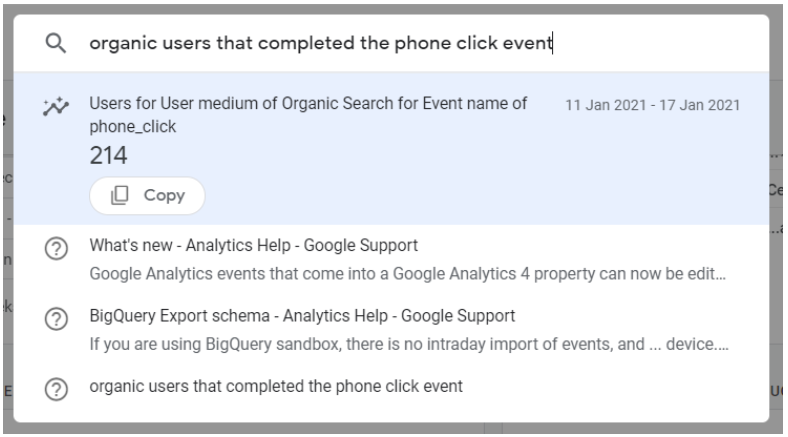Click the 11 Jan 2021 - 17 Jan 2021 date range
The height and width of the screenshot is (437, 788).
tap(652, 105)
